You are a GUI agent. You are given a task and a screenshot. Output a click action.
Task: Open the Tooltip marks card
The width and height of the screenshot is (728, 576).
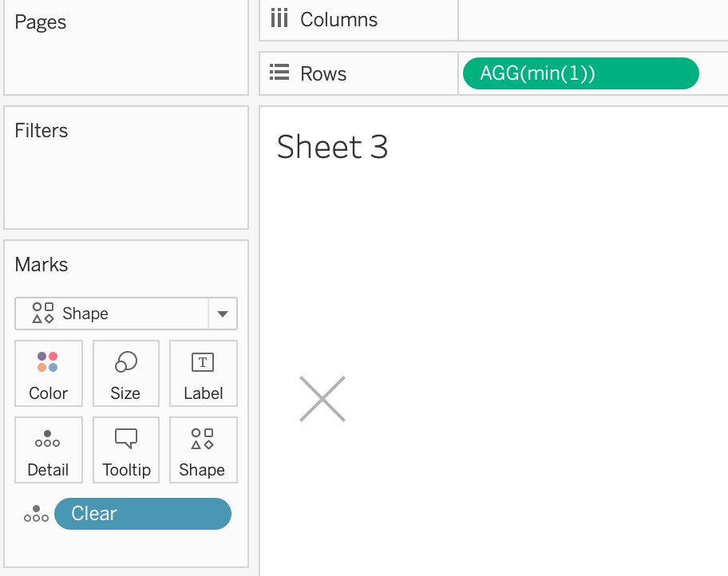point(126,450)
